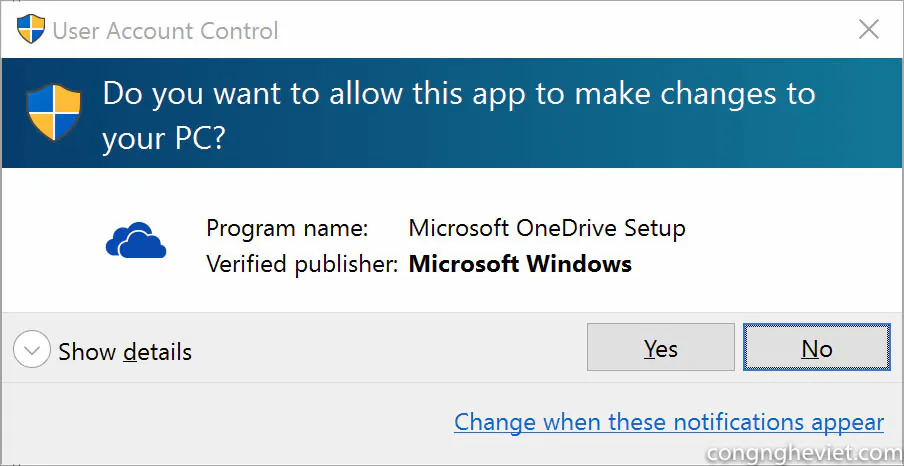Open "Change when these notifications appear" link

coord(669,422)
